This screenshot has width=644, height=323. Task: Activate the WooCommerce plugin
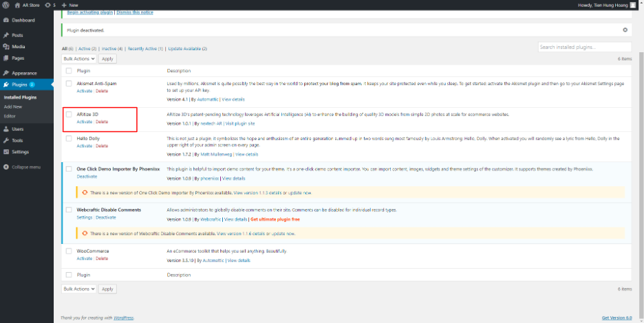tap(85, 258)
